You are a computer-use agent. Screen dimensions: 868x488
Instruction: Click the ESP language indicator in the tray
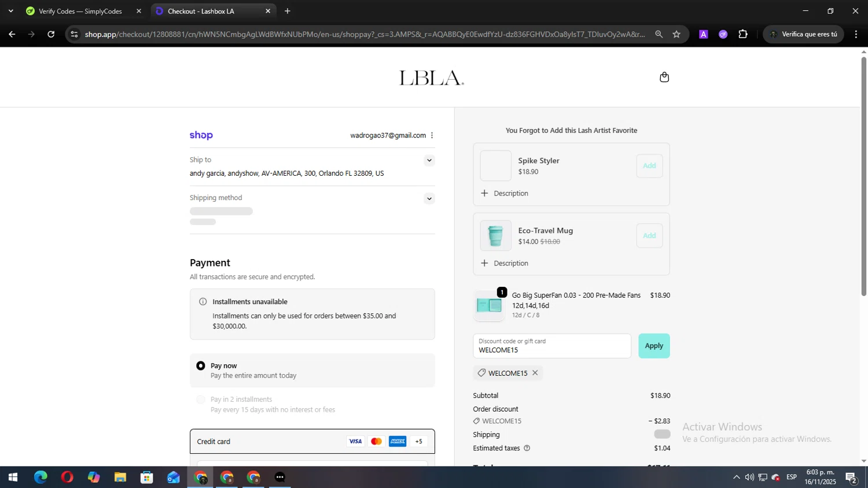pos(792,477)
